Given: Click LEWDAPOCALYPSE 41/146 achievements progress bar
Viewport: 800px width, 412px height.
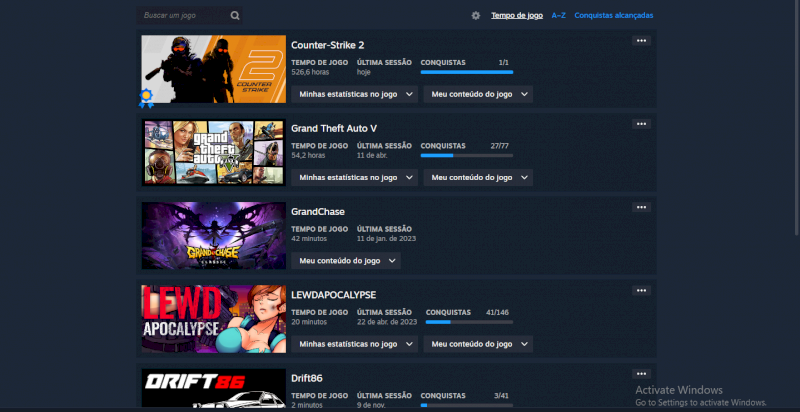Looking at the screenshot, I should (469, 322).
